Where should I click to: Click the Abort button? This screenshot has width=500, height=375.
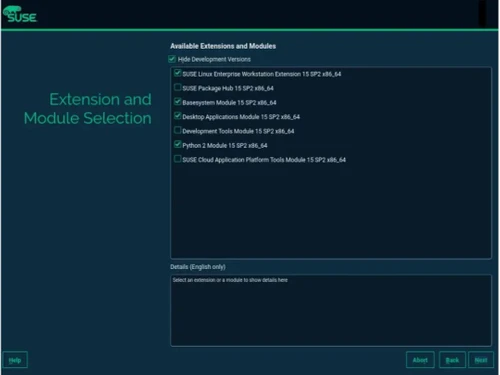pos(420,360)
